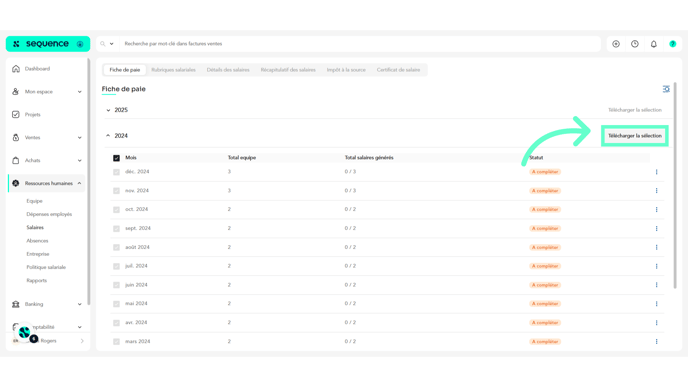This screenshot has width=688, height=387.
Task: Open row menu for juil. 2024
Action: tap(656, 266)
